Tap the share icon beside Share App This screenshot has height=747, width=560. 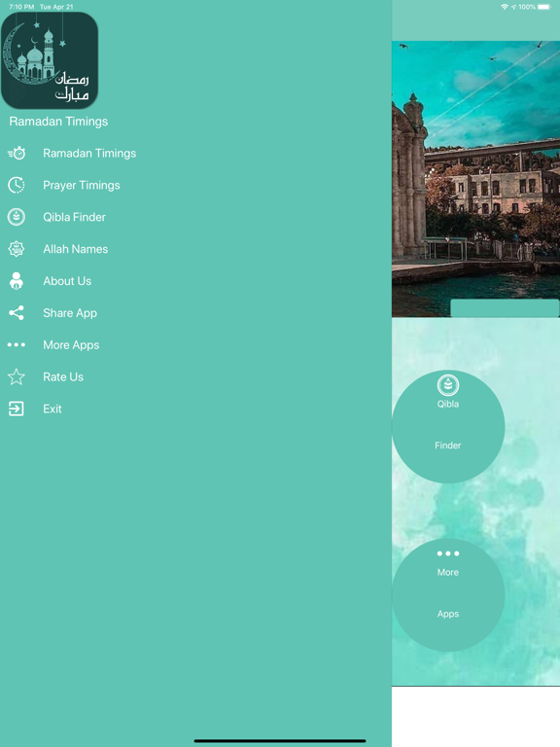point(17,313)
